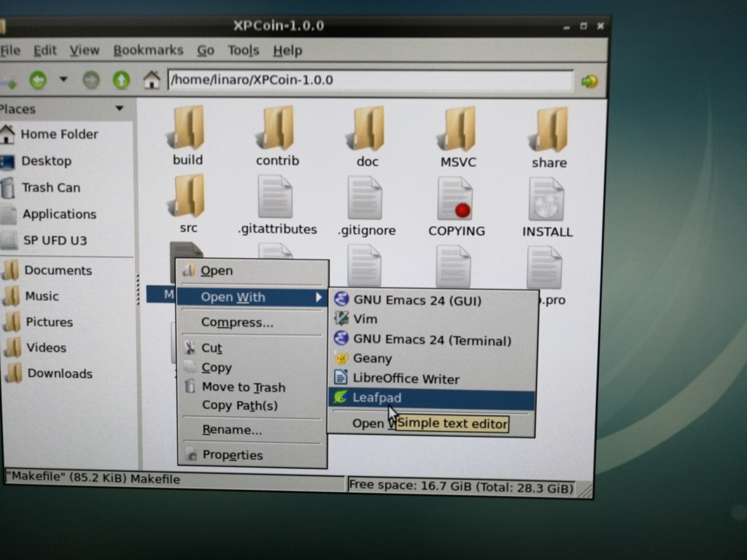This screenshot has width=747, height=560.
Task: Open the file with Geany
Action: [x=431, y=359]
